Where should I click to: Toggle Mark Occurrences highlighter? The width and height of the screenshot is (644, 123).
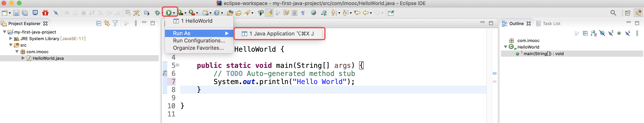pyautogui.click(x=269, y=13)
